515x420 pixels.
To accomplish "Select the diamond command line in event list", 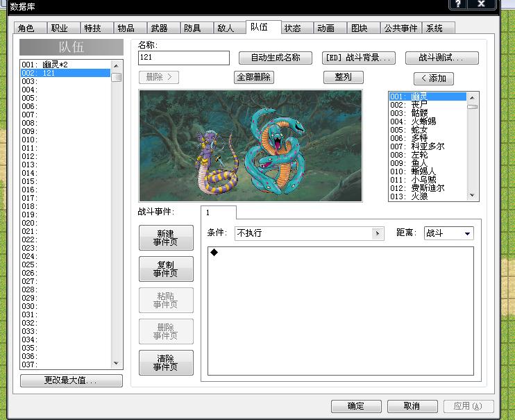I will (x=341, y=253).
